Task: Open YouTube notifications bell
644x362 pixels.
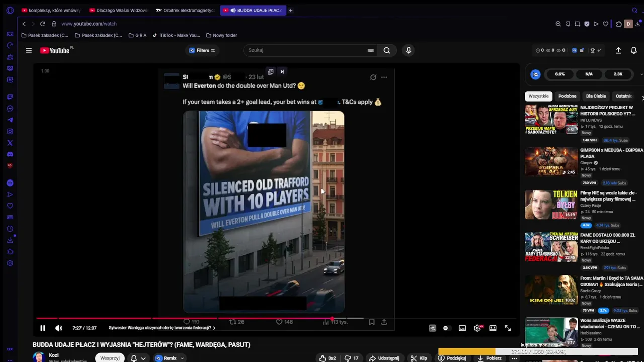Action: 634,50
